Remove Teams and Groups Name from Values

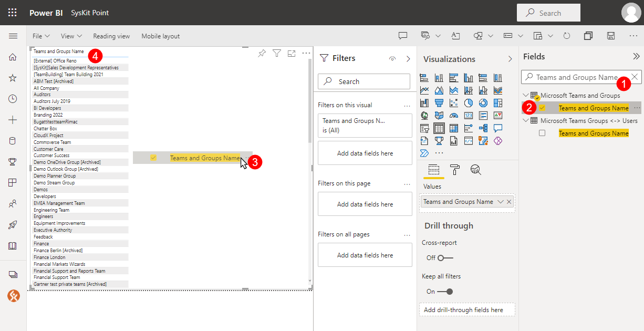click(x=509, y=202)
